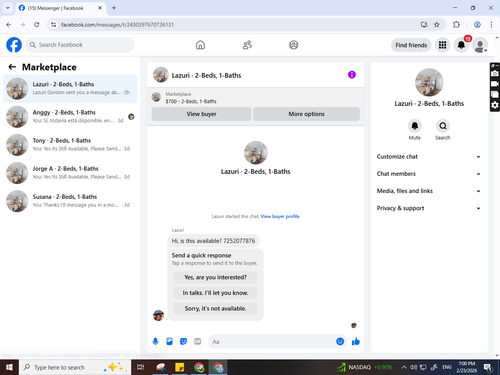Open Chrome three-dot menu
Viewport: 500px width, 375px height.
tap(491, 24)
